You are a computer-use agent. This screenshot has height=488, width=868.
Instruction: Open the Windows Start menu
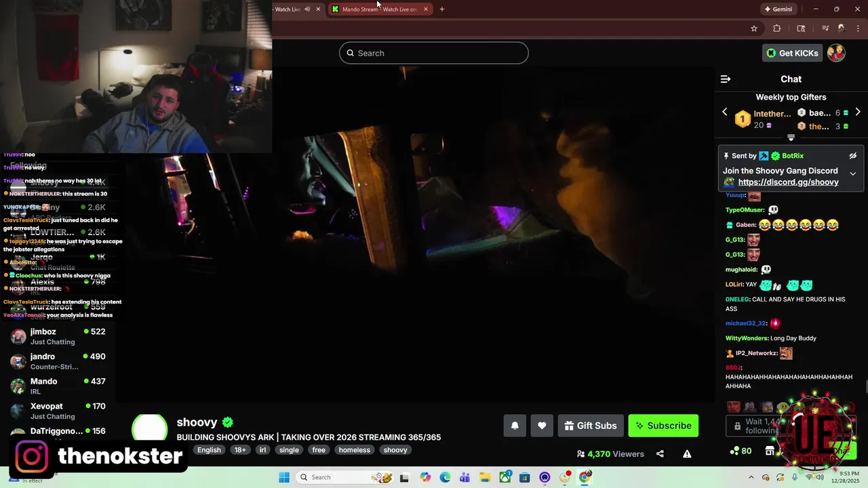tap(283, 477)
